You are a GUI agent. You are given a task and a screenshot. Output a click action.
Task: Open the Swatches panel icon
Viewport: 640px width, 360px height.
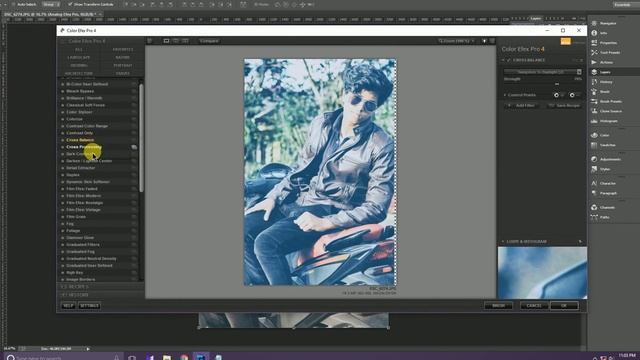594,145
